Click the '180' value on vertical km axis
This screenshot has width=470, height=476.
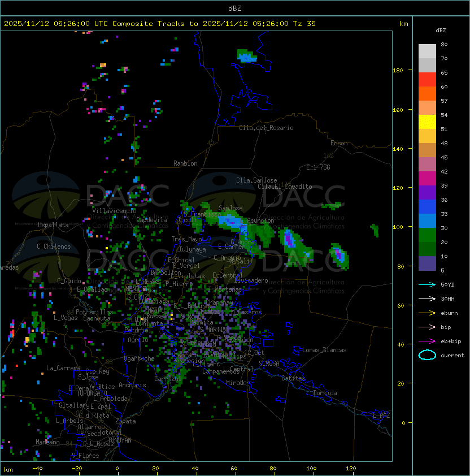pyautogui.click(x=398, y=71)
